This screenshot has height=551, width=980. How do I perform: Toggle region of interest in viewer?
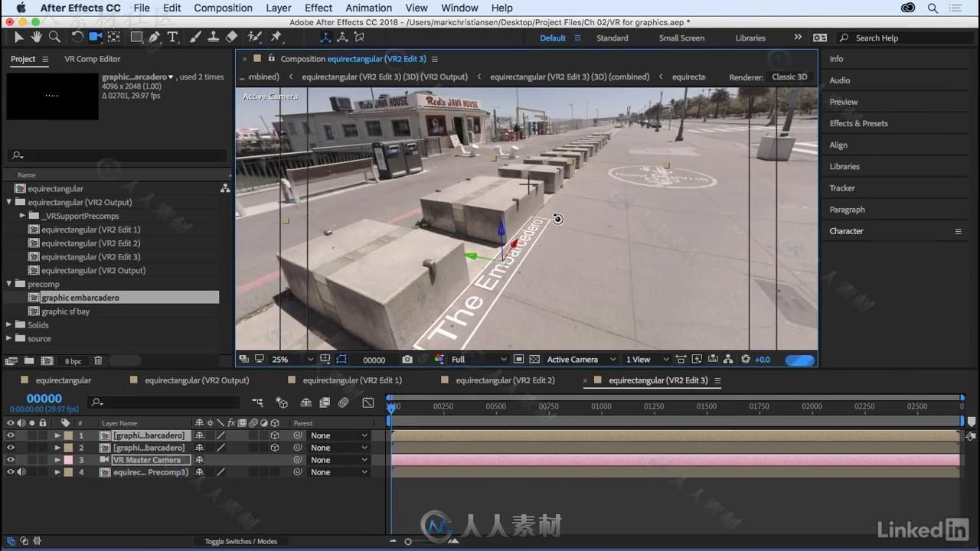pos(518,360)
